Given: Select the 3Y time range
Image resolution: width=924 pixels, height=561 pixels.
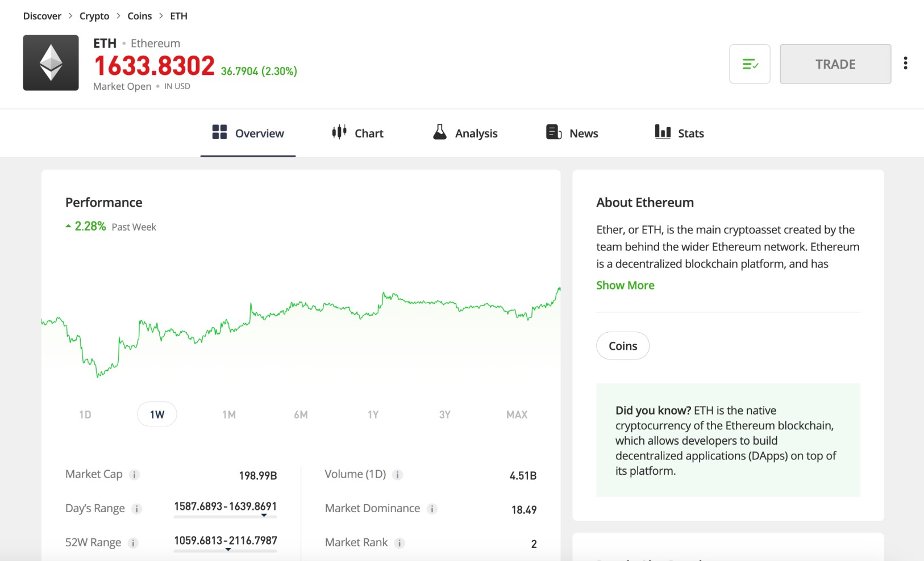Looking at the screenshot, I should [x=445, y=415].
